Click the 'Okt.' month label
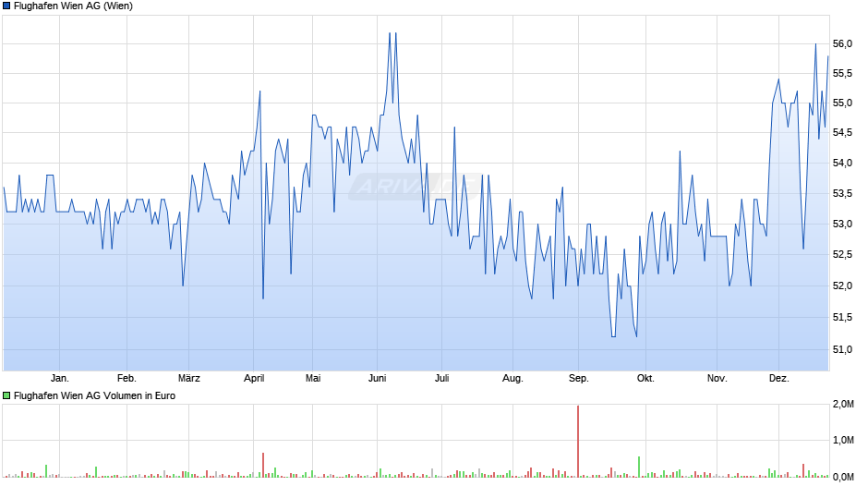This screenshot has height=486, width=868. pos(645,378)
